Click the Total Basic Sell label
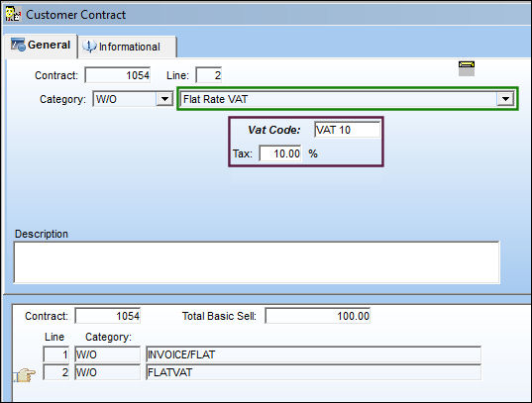 click(x=219, y=316)
